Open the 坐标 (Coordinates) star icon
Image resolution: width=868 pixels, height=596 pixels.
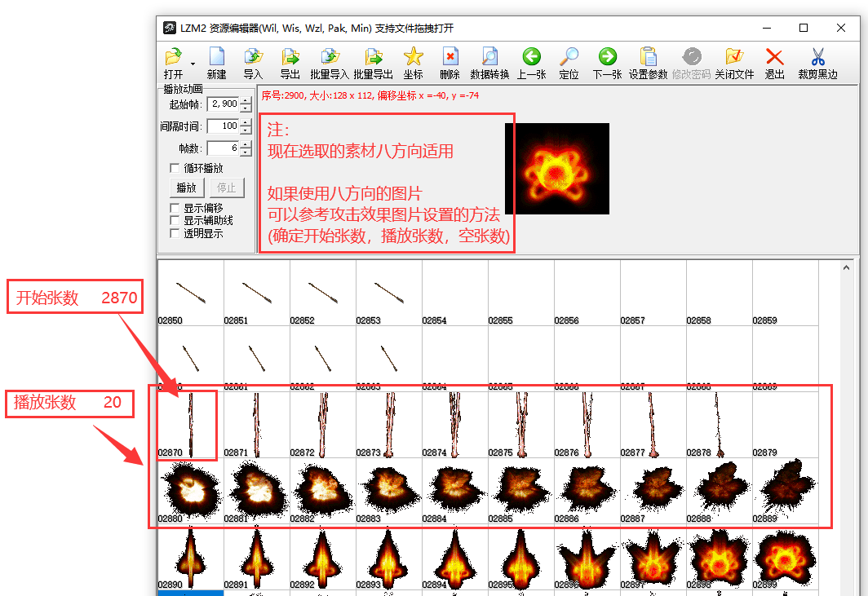pyautogui.click(x=414, y=57)
